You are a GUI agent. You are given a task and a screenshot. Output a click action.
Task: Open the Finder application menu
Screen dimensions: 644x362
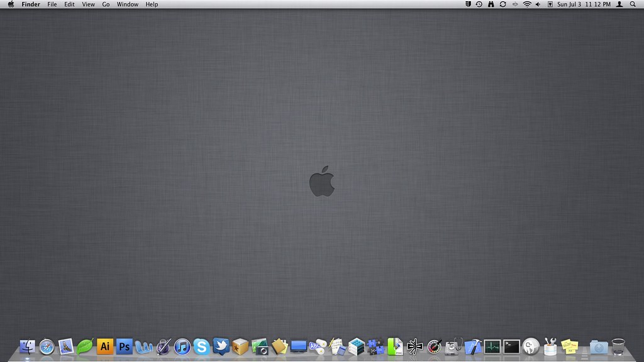(x=31, y=4)
